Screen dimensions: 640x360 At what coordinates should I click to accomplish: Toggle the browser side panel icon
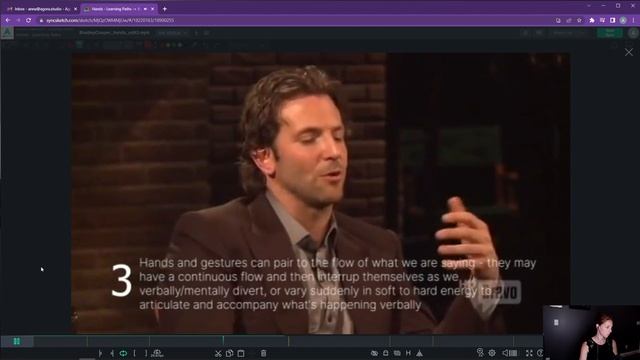click(613, 20)
